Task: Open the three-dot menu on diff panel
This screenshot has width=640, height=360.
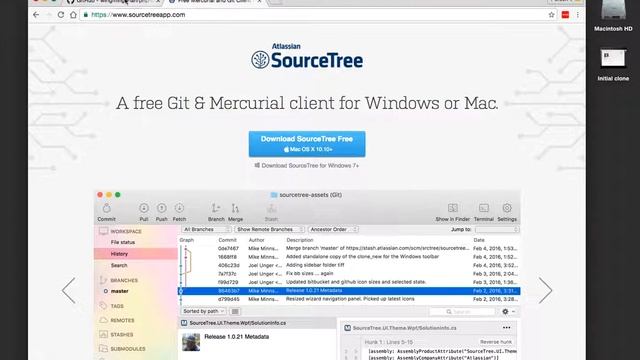Action: [507, 328]
